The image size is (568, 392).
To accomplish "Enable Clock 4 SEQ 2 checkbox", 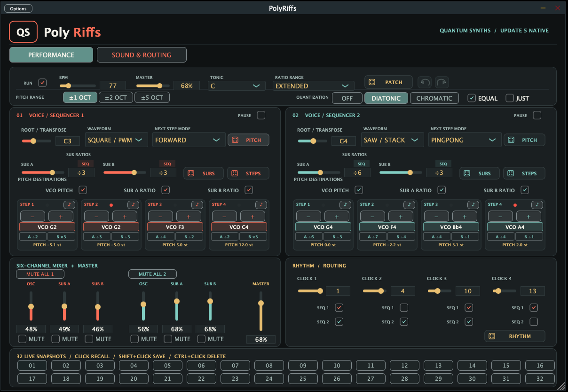I will [x=534, y=322].
